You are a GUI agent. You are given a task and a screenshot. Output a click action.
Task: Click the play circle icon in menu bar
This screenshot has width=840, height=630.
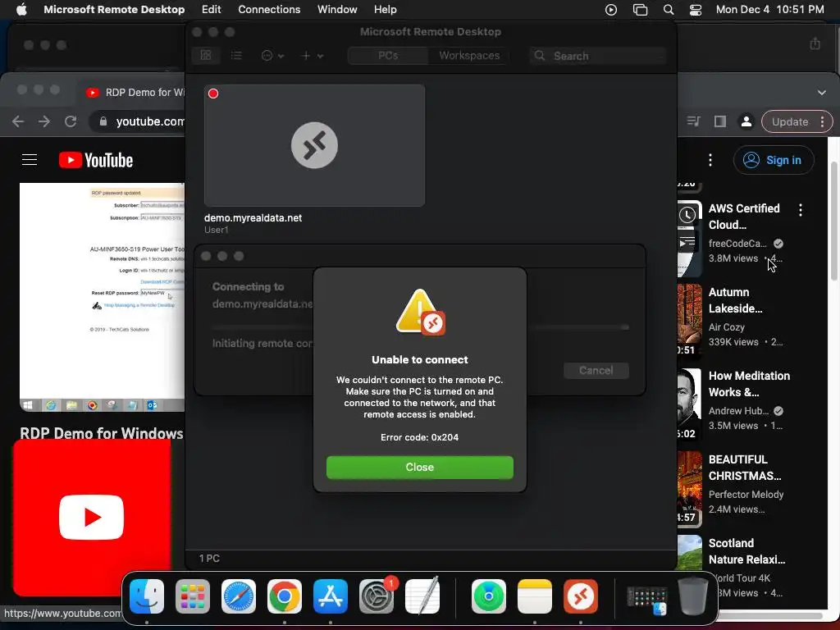coord(610,10)
